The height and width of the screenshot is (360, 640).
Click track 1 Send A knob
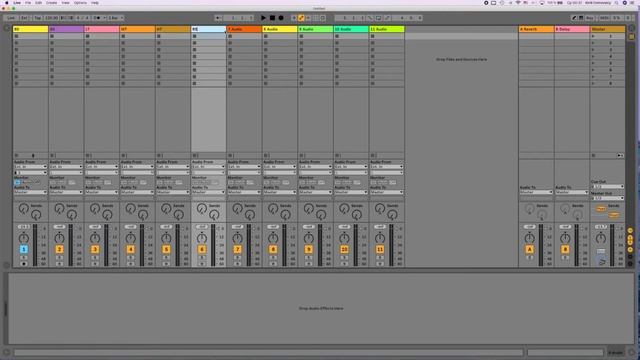(24, 209)
